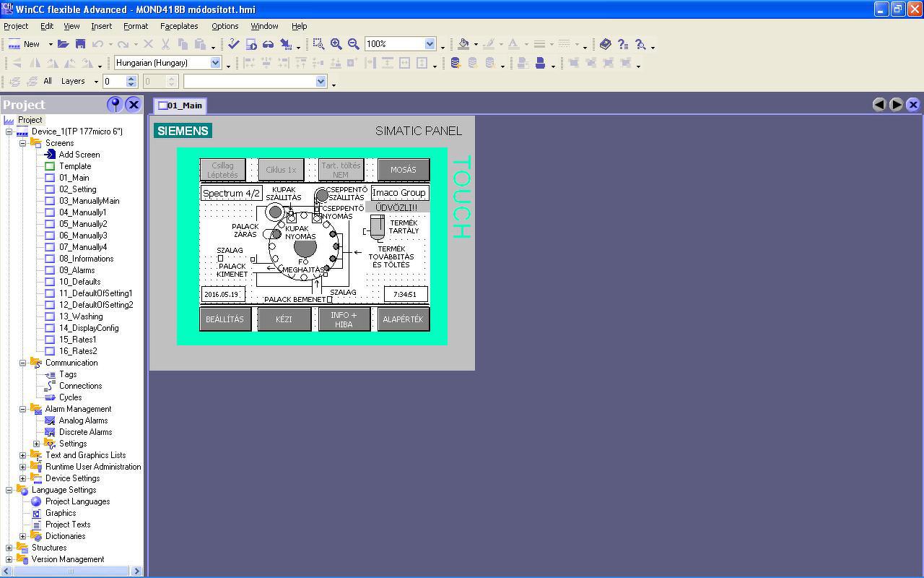
Task: Open project with the folder toolbar icon
Action: coord(63,44)
